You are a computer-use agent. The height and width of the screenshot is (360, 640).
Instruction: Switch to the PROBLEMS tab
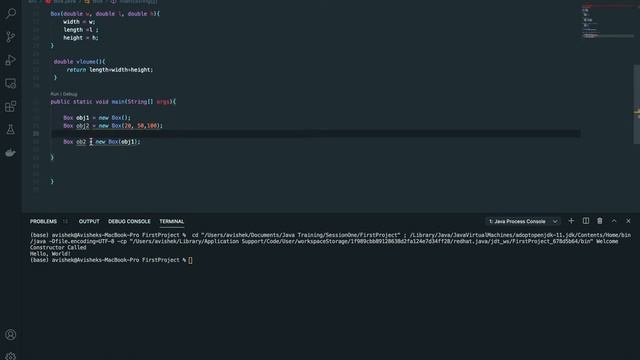click(43, 221)
